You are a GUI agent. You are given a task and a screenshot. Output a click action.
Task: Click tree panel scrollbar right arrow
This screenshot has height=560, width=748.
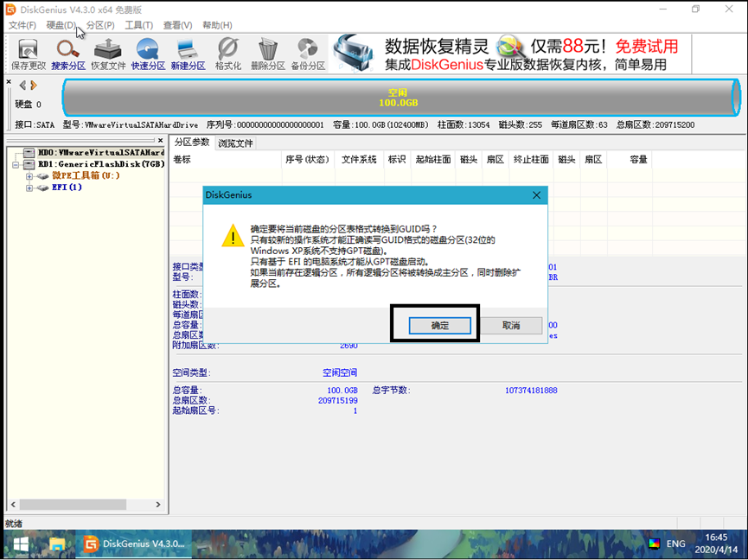pos(158,504)
